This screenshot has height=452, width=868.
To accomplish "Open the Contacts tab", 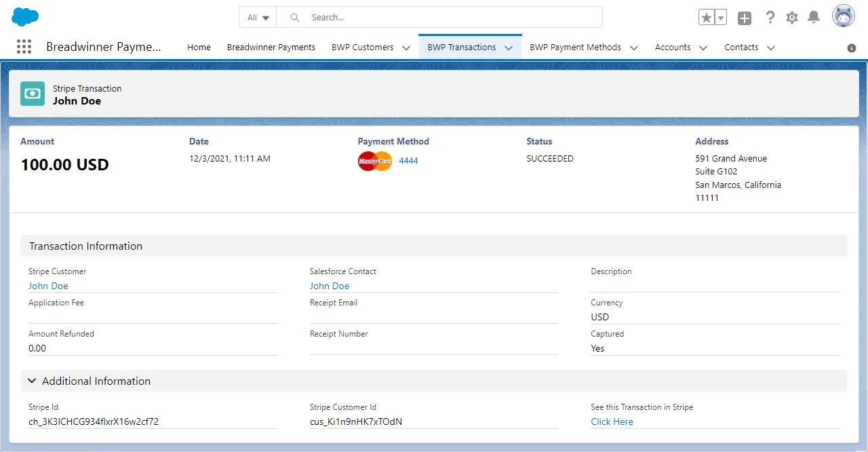I will (x=741, y=48).
